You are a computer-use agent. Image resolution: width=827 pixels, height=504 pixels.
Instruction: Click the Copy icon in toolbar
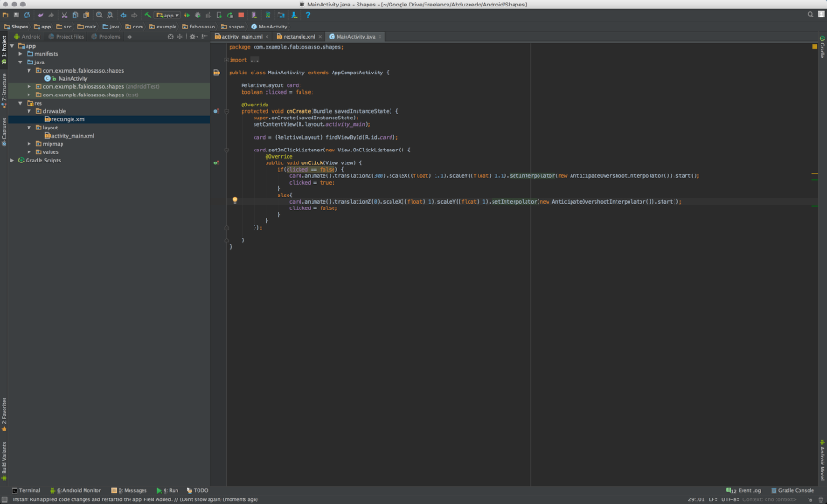pos(75,16)
